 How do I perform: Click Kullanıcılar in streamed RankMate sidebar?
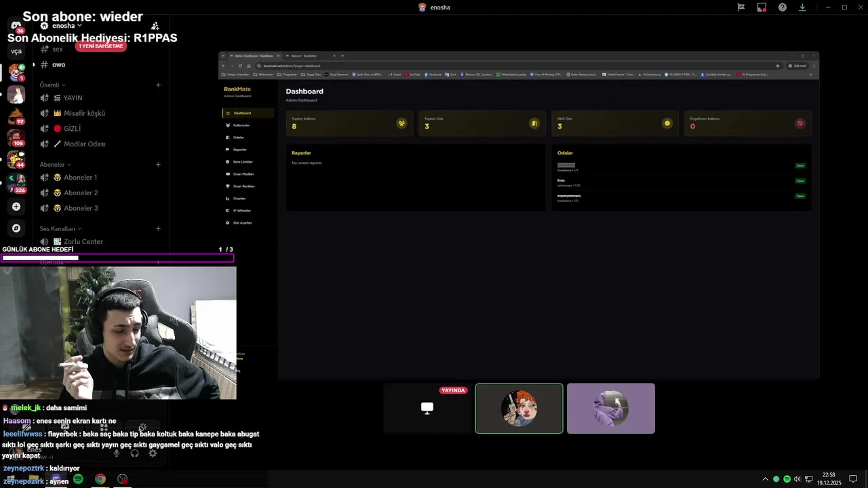(x=248, y=125)
